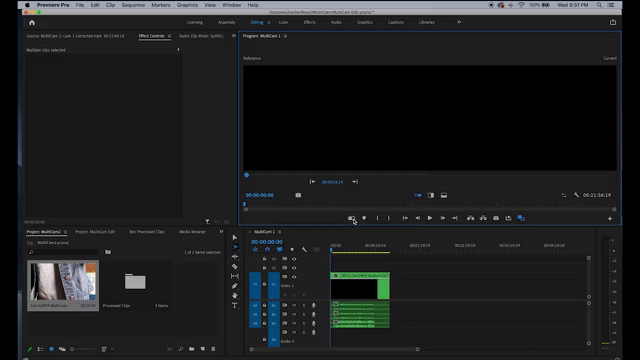This screenshot has height=360, width=640.
Task: Select the Track Select Forward tool
Action: (x=235, y=247)
